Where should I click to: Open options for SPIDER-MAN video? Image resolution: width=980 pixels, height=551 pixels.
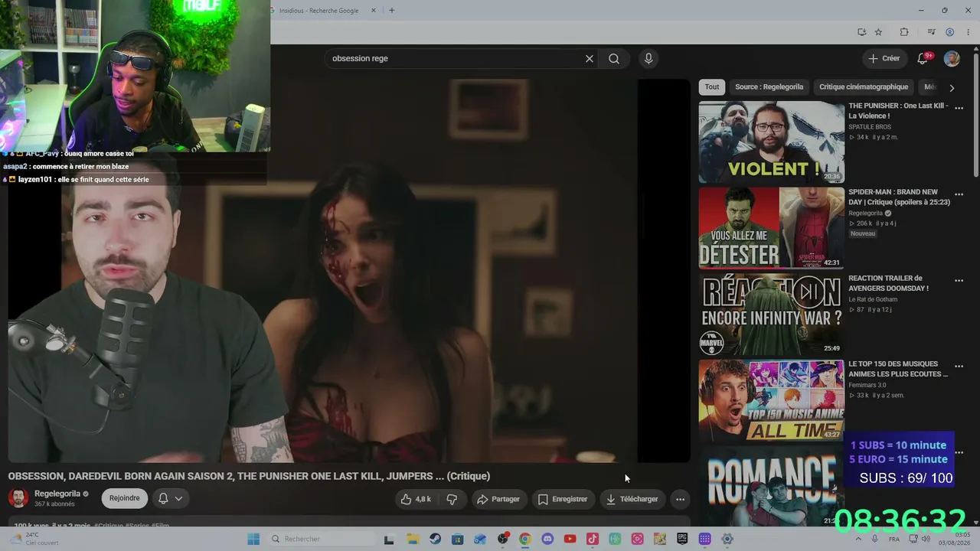959,194
